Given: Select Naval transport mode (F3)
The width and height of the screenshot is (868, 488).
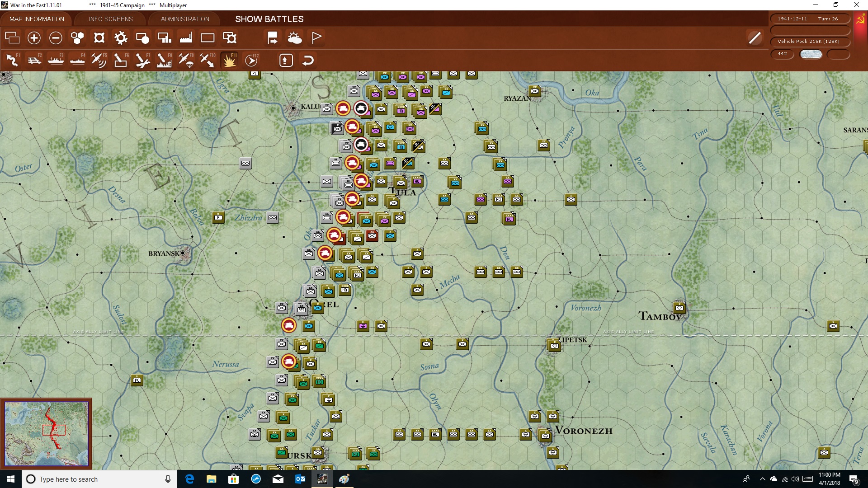Looking at the screenshot, I should click(56, 60).
